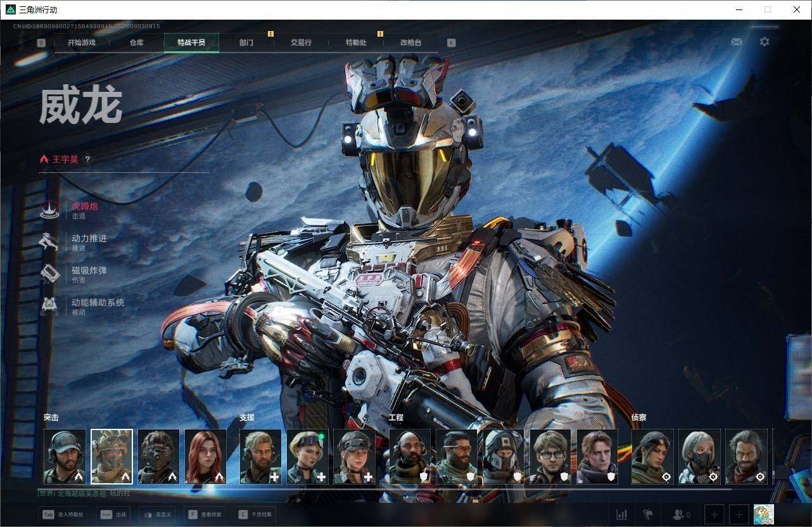Open the 开始游戏 tab
Viewport: 812px width, 527px height.
[82, 42]
